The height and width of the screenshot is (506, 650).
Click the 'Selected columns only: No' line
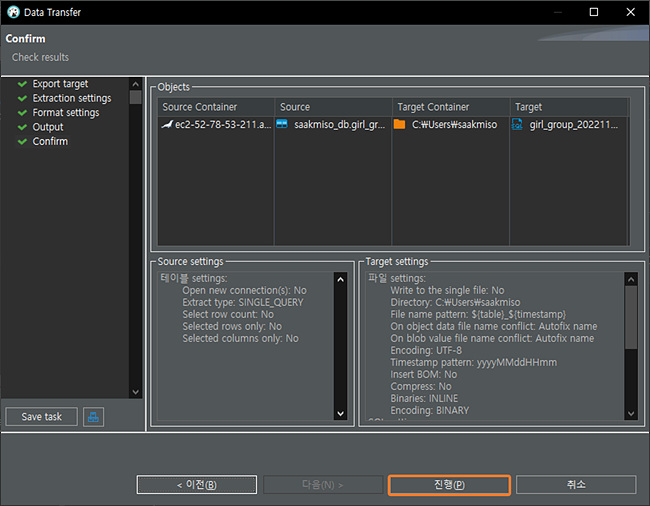(x=240, y=339)
